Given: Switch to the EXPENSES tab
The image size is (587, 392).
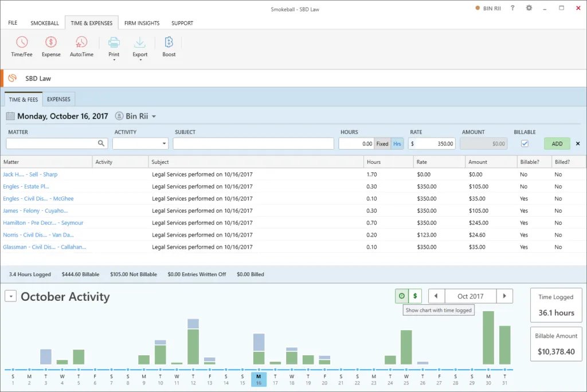Looking at the screenshot, I should click(x=58, y=99).
